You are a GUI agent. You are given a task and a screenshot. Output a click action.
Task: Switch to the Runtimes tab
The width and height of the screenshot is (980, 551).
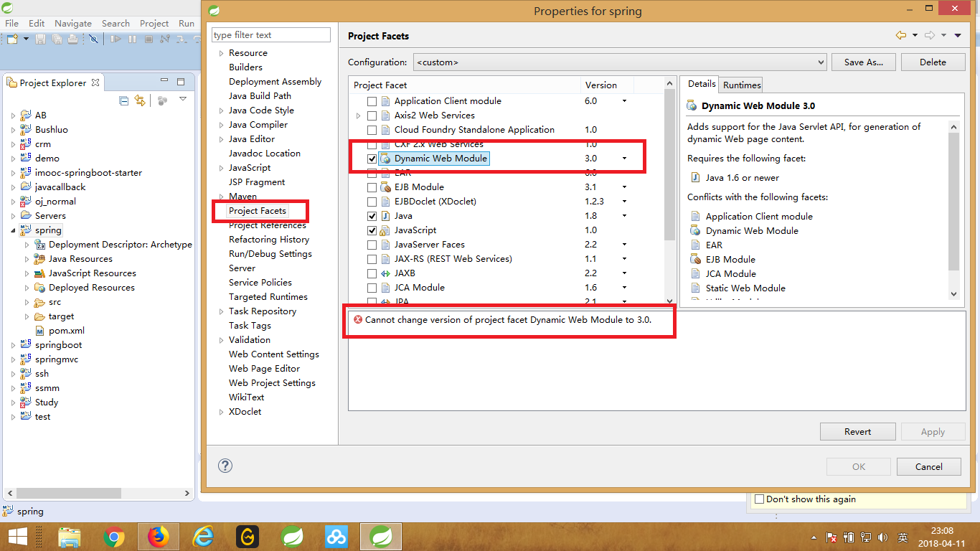tap(742, 85)
